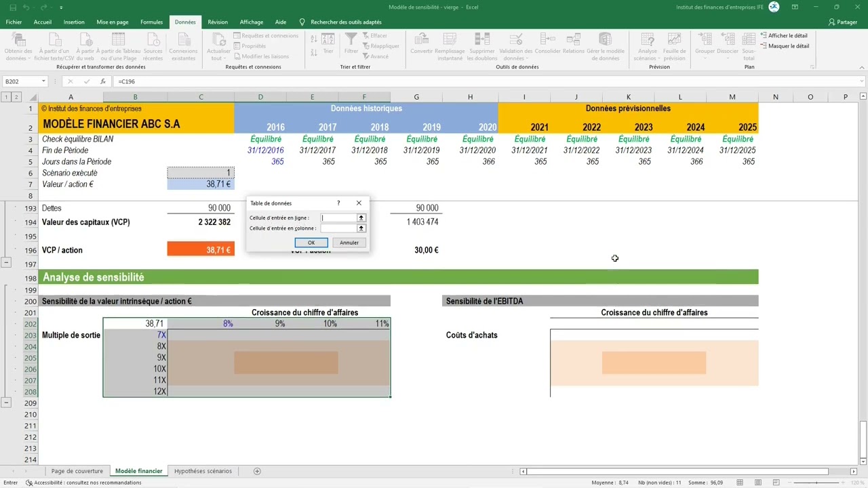Click the orange VCP / action cell 38,71 €
868x488 pixels.
pyautogui.click(x=201, y=250)
